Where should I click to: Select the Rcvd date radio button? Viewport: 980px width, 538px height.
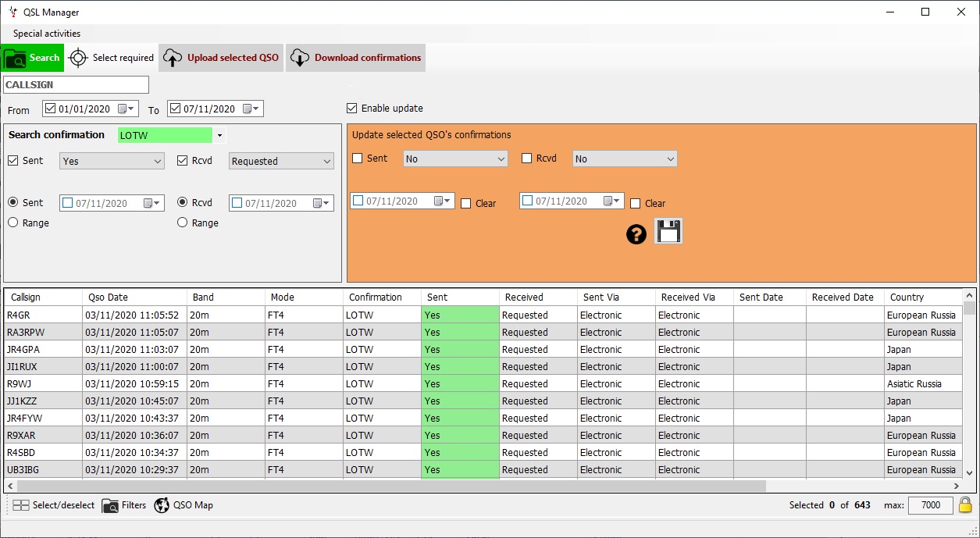point(182,202)
